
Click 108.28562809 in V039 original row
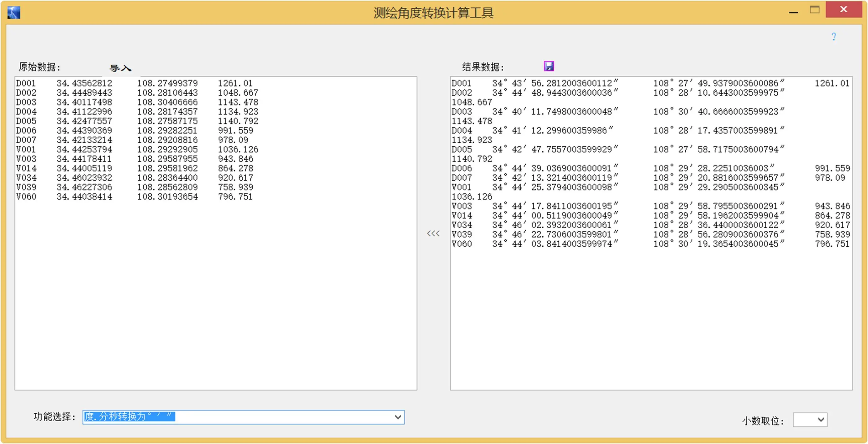[x=167, y=187]
